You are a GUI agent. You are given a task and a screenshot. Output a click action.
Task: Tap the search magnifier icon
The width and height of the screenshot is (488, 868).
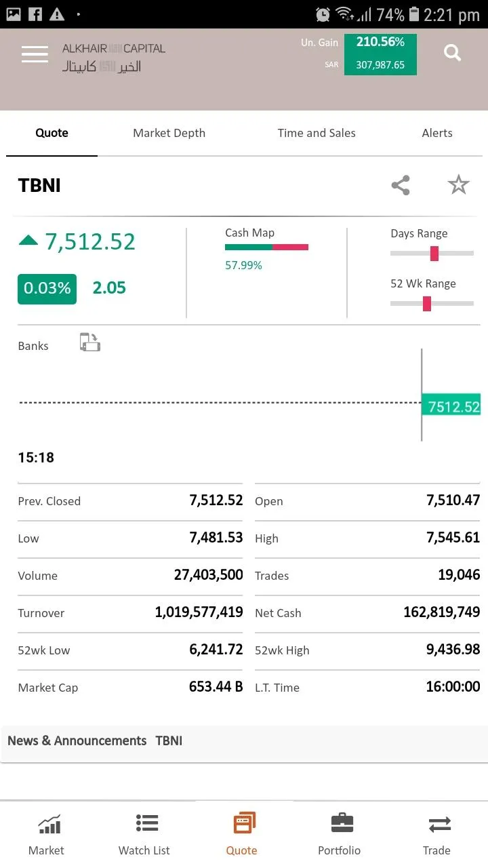452,53
